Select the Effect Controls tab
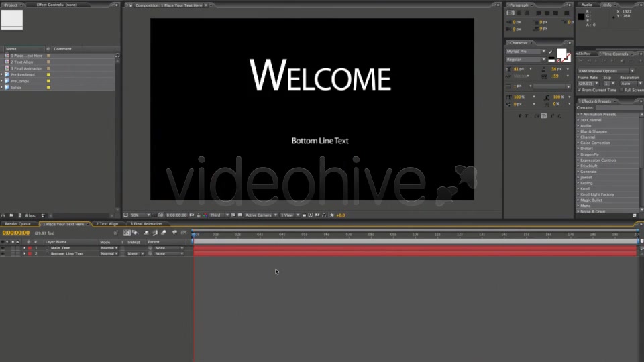 [x=56, y=5]
